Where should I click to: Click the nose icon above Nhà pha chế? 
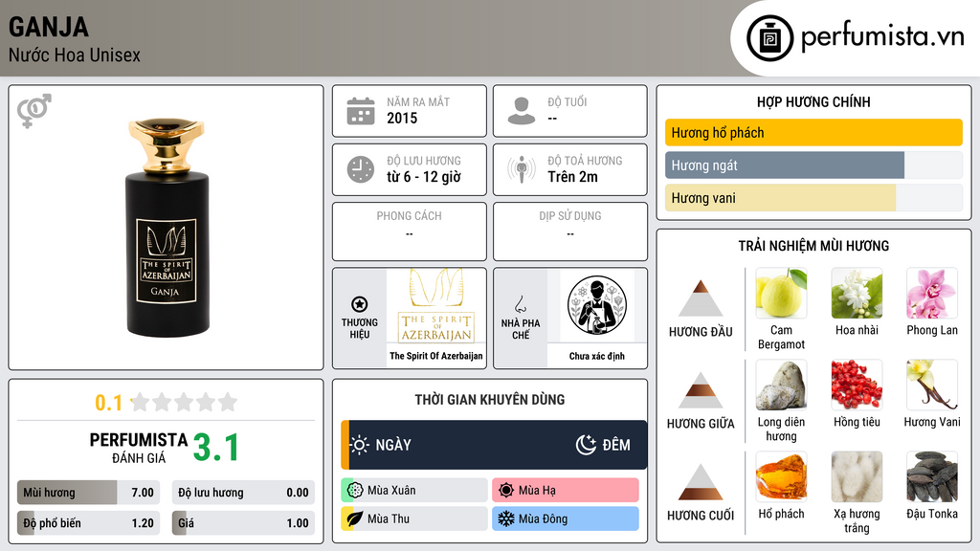click(520, 304)
